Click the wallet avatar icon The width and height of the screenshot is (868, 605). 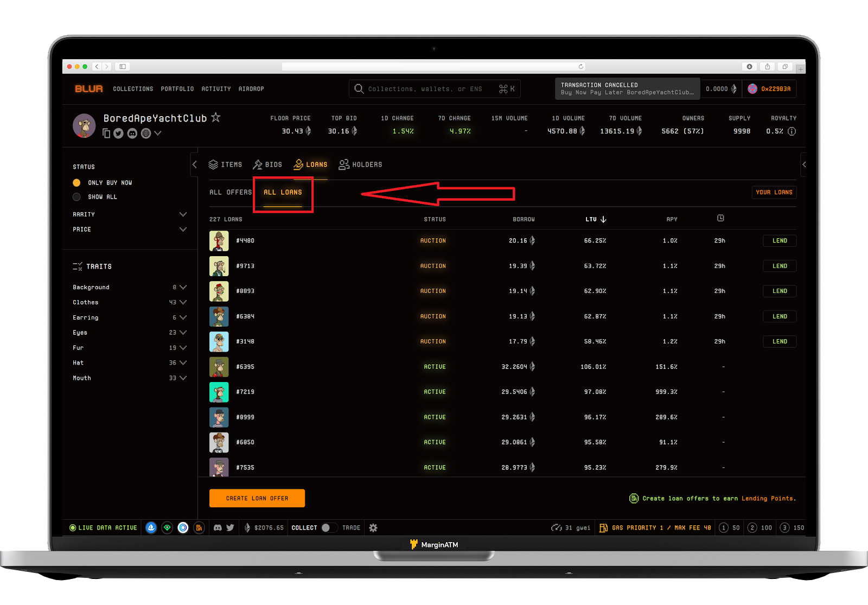tap(752, 89)
